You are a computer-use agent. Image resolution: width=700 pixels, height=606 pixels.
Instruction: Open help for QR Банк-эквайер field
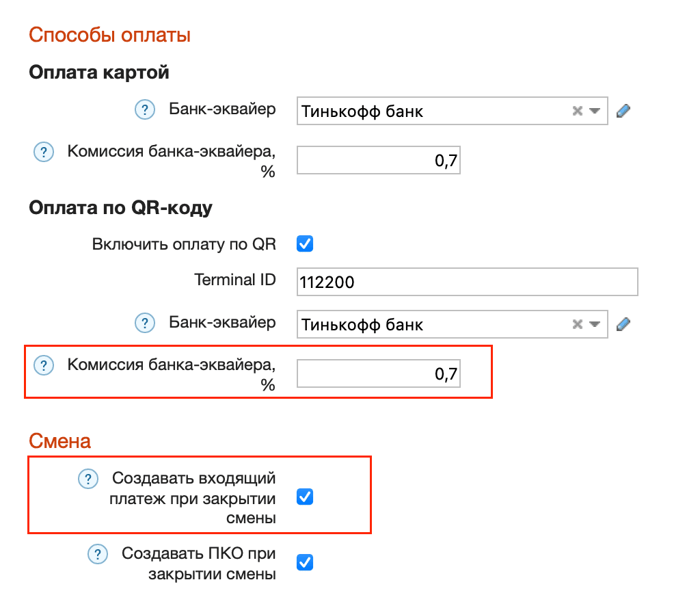[144, 323]
